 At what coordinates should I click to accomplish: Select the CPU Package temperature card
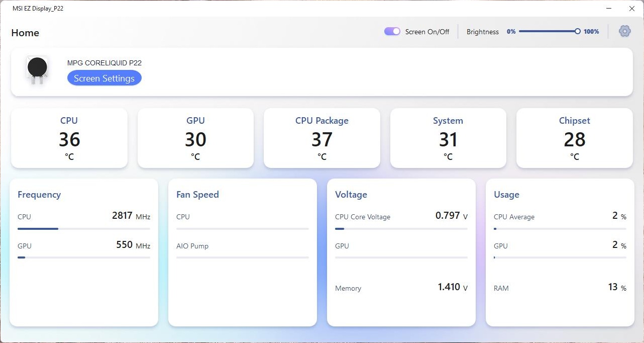[322, 138]
